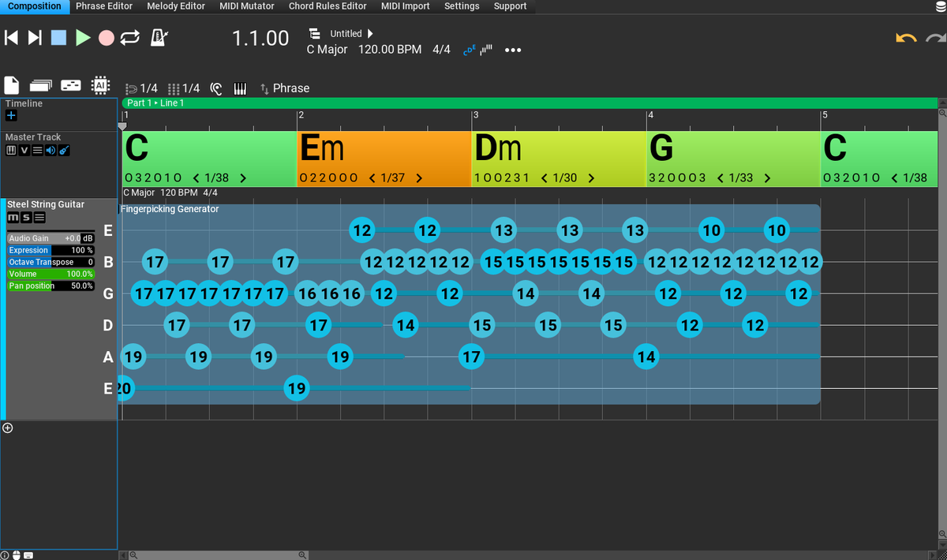947x560 pixels.
Task: Select the AI generator icon in the toolbar
Action: 101,84
